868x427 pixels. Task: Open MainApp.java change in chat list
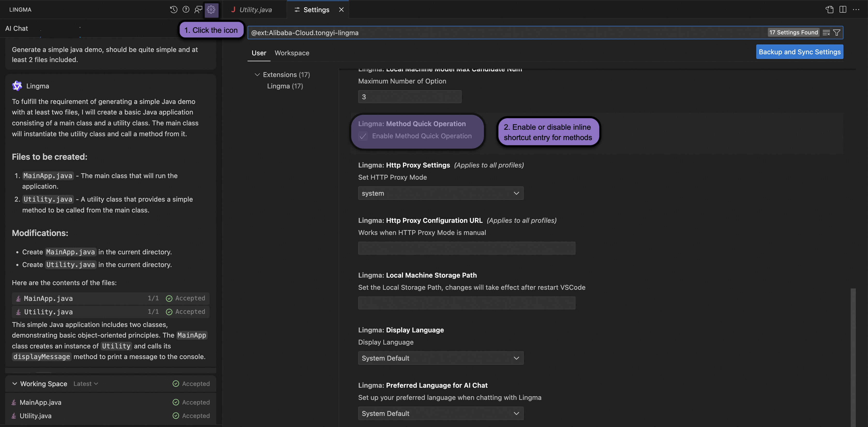coord(111,298)
